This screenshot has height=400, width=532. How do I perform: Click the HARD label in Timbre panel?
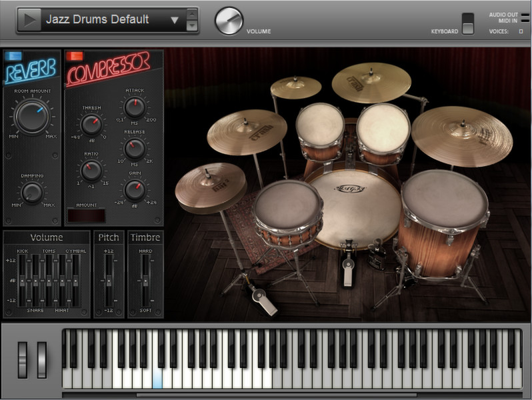pos(145,251)
